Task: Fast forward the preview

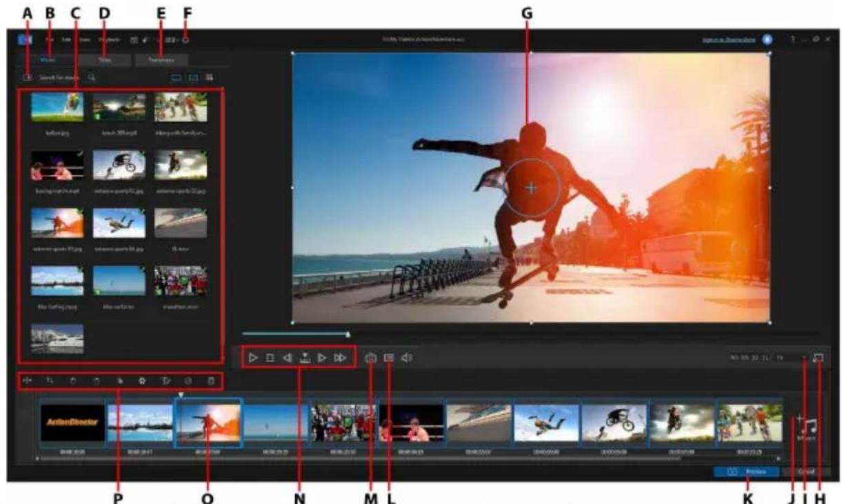Action: tap(339, 358)
